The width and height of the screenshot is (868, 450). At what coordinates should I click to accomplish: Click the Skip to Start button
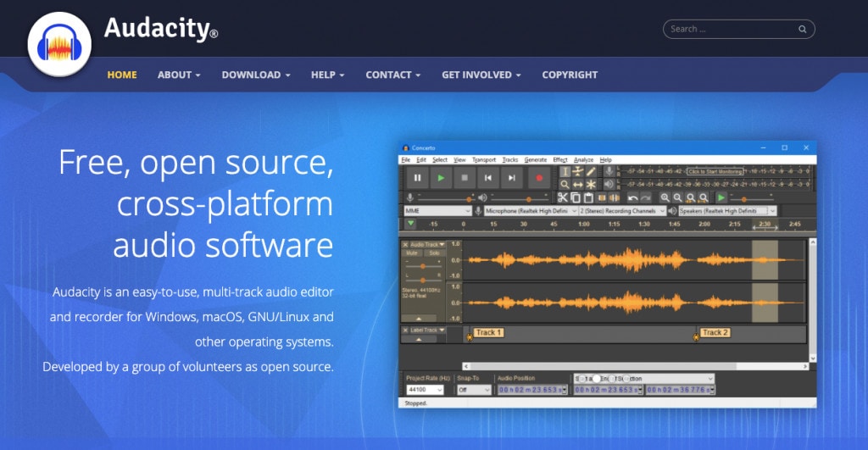[488, 178]
